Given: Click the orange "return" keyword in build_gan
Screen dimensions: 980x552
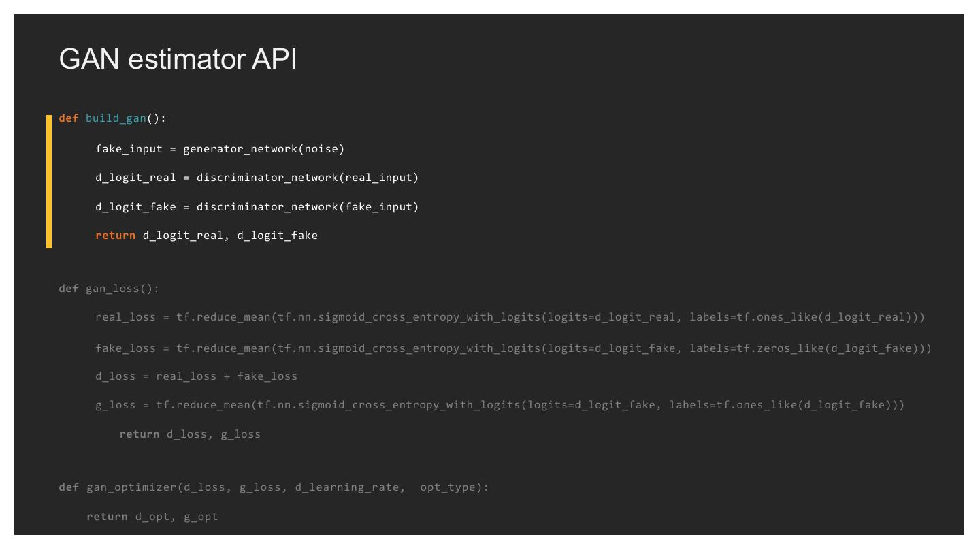Looking at the screenshot, I should coord(115,236).
